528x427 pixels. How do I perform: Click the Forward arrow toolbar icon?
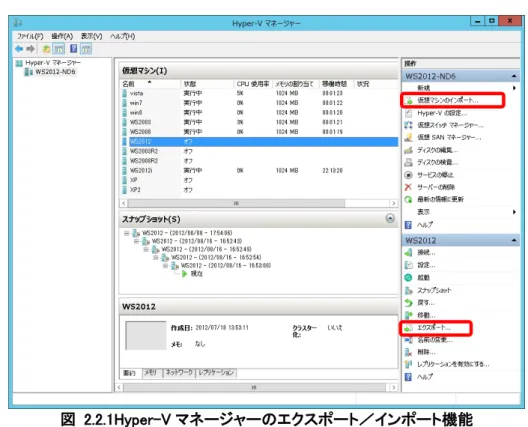(x=30, y=49)
